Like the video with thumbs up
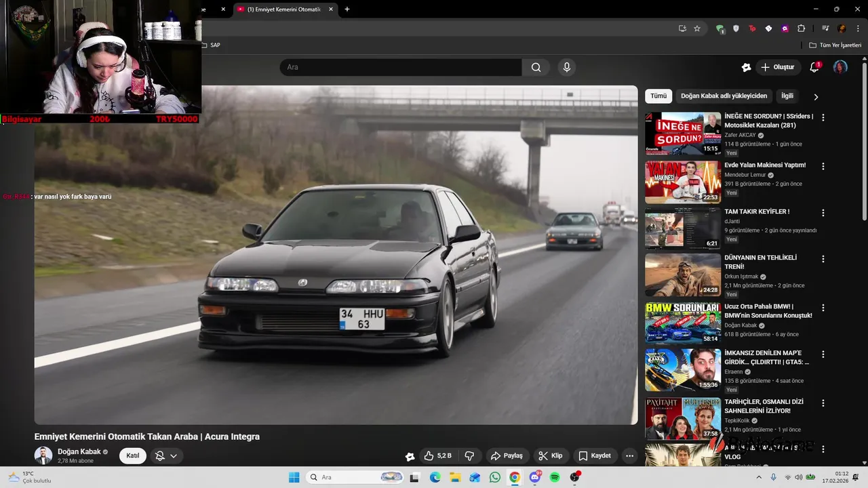Image resolution: width=868 pixels, height=488 pixels. click(x=437, y=455)
